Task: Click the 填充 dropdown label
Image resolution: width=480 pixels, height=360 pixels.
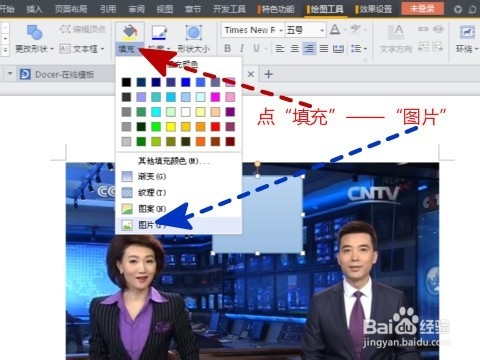Action: [x=127, y=50]
